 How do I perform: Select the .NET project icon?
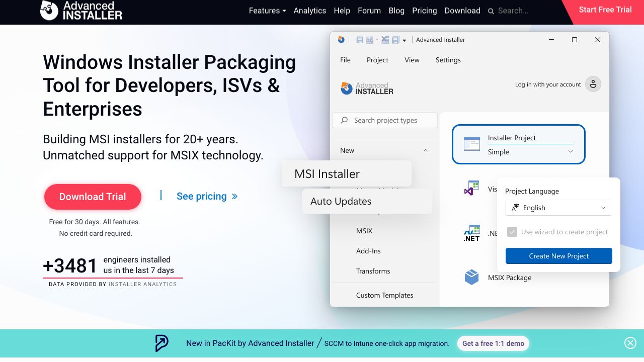(471, 233)
